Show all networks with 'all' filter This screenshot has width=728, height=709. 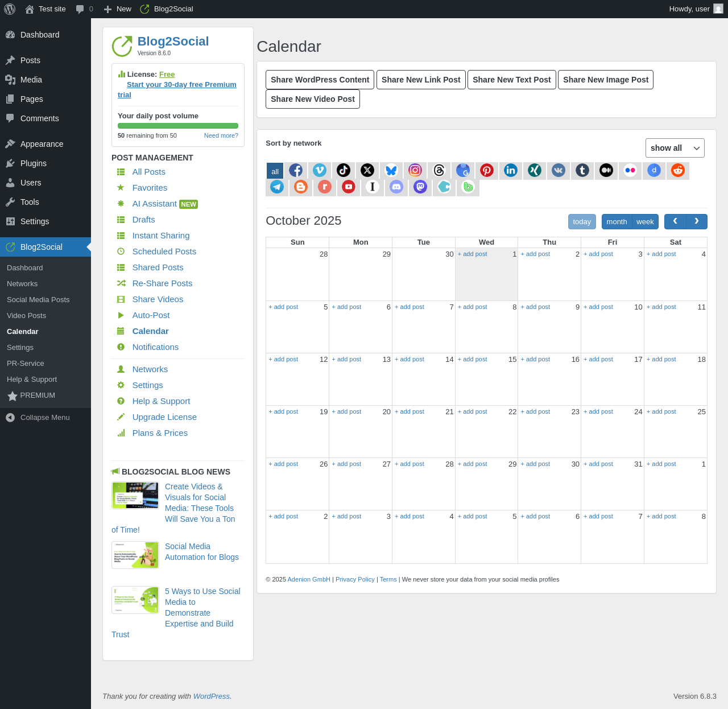tap(275, 171)
